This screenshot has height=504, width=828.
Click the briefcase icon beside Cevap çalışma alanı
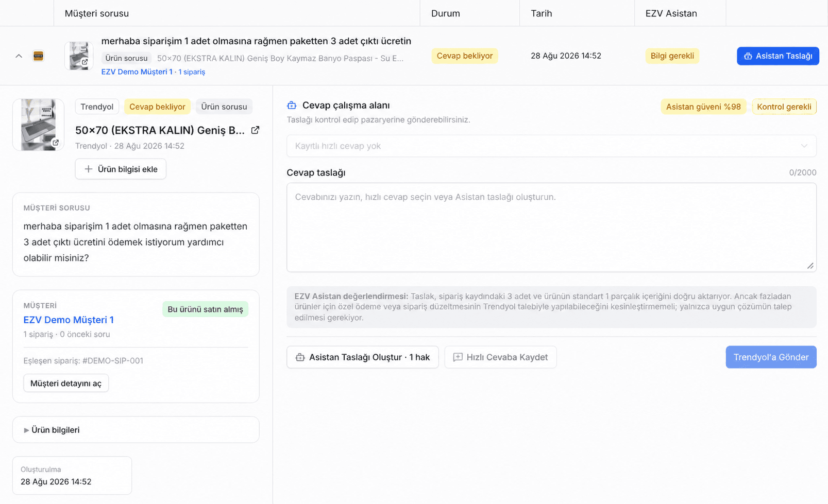point(292,105)
